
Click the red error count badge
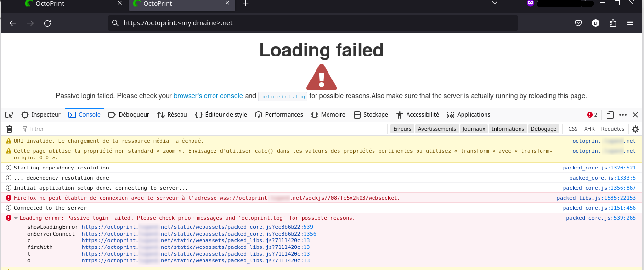tap(592, 115)
